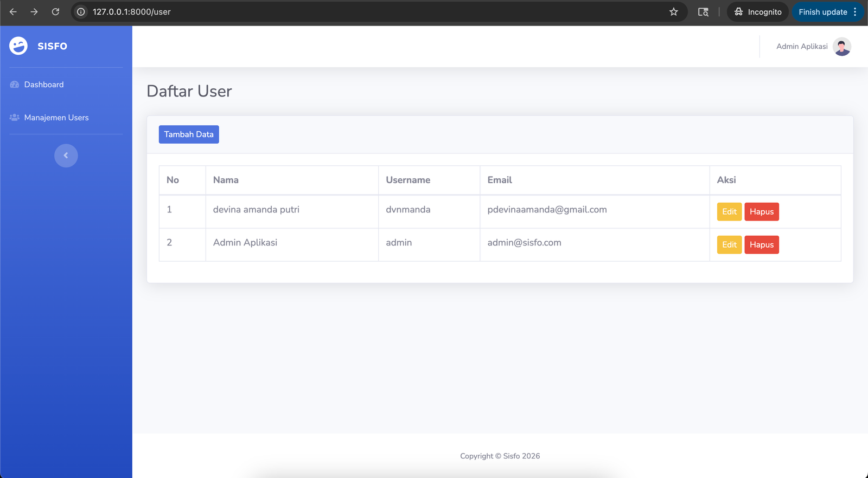Click the Tambah Data button
This screenshot has height=478, width=868.
(189, 134)
